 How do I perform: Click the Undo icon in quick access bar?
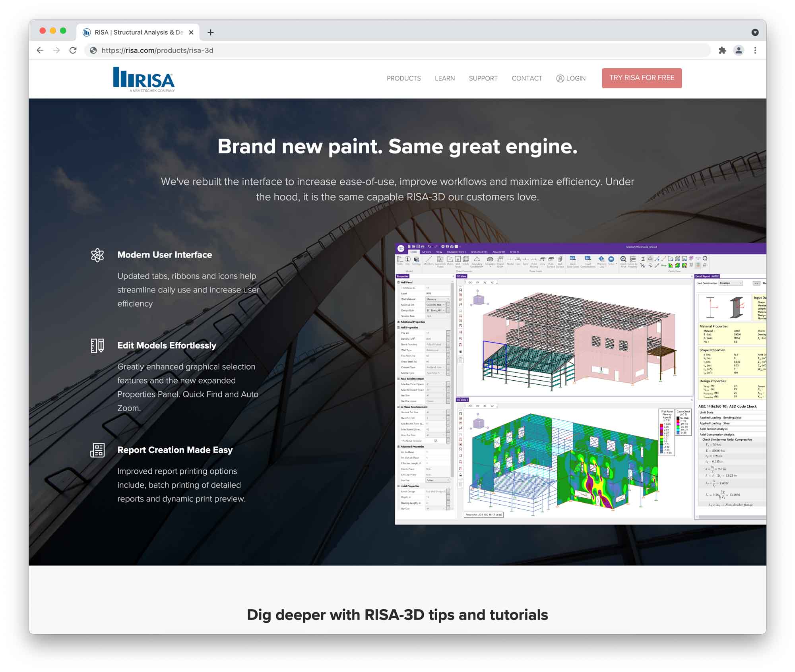click(x=429, y=246)
